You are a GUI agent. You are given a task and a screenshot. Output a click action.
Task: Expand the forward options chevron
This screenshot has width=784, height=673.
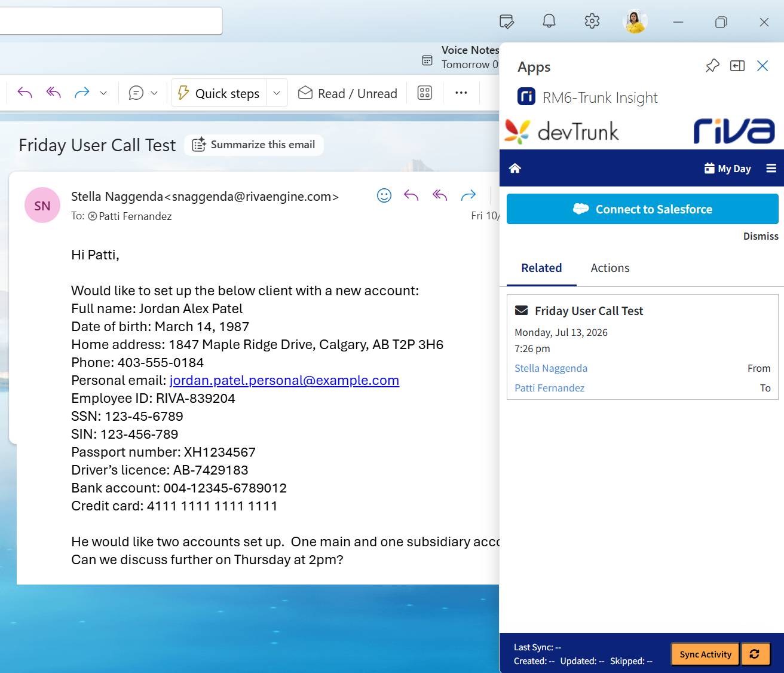(103, 93)
